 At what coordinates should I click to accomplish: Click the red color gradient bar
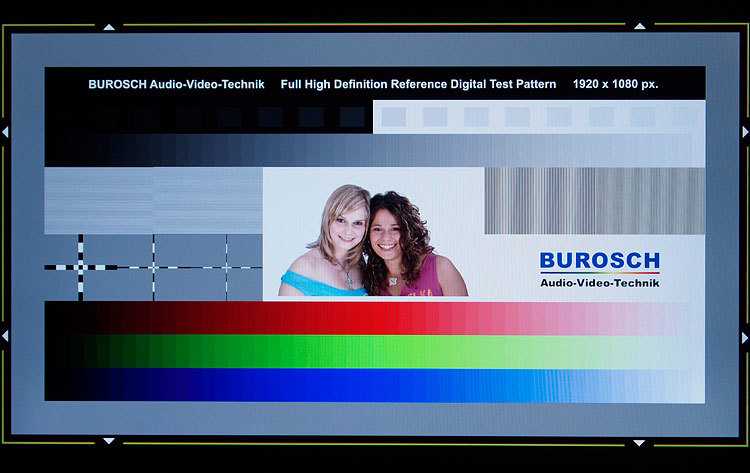pos(375,318)
